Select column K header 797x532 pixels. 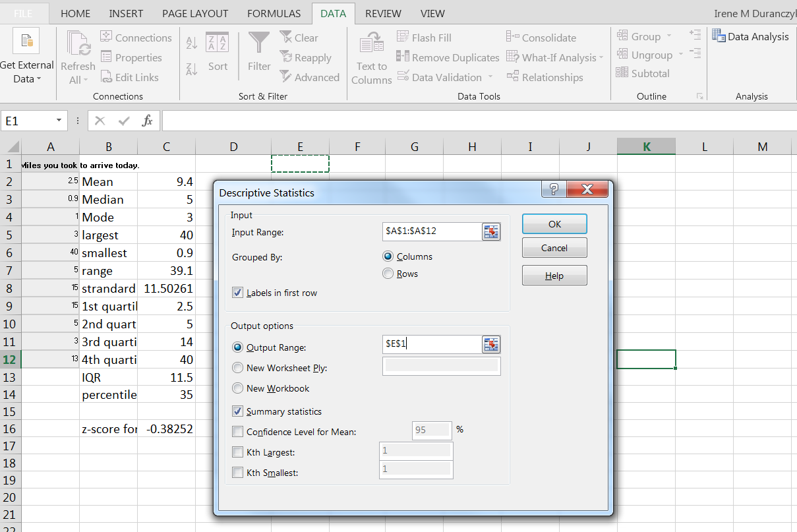click(646, 146)
